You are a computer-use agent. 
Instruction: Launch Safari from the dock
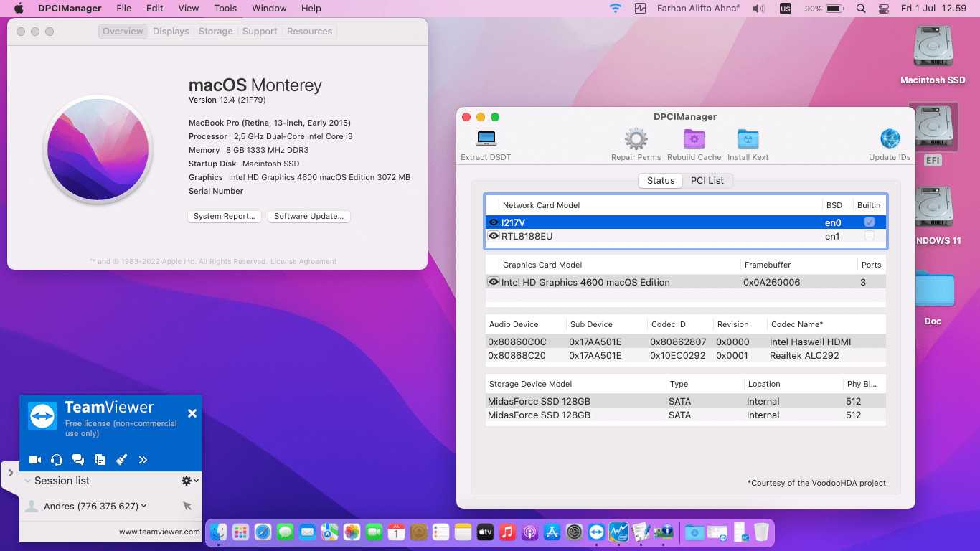click(263, 532)
